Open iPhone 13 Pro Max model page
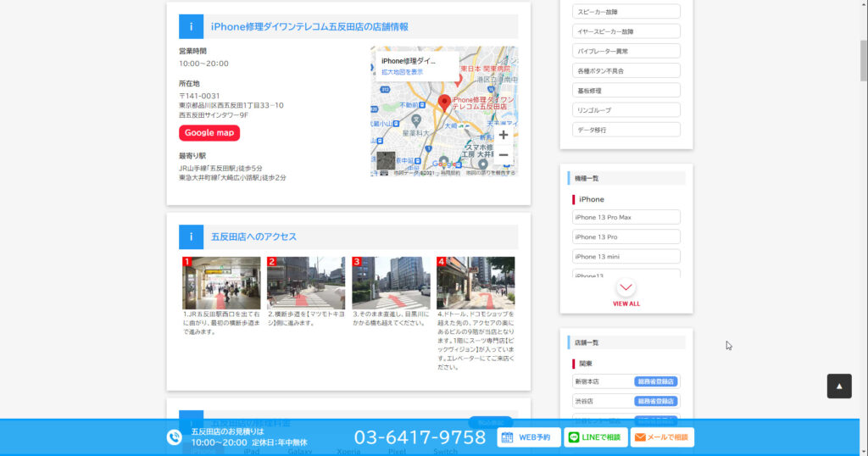The width and height of the screenshot is (868, 456). pos(626,217)
